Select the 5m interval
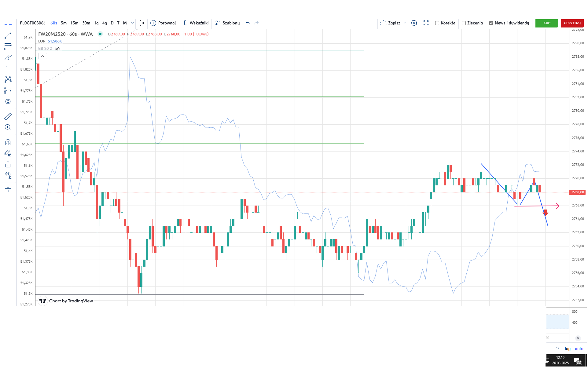 pos(64,23)
